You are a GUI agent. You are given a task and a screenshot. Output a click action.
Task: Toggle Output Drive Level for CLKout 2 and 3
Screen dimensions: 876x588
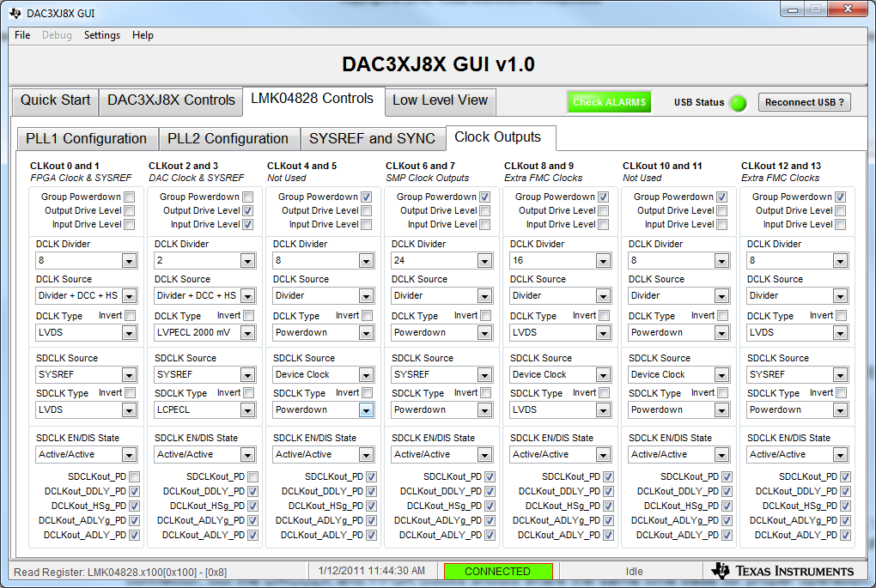pyautogui.click(x=248, y=210)
